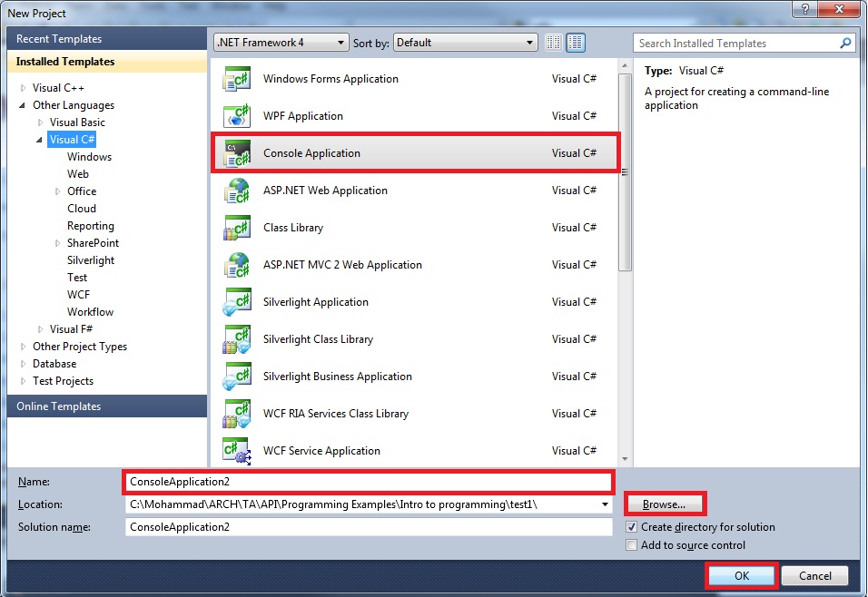Screen dimensions: 868x597
Task: Select the Silverlight Class Library icon
Action: [237, 339]
